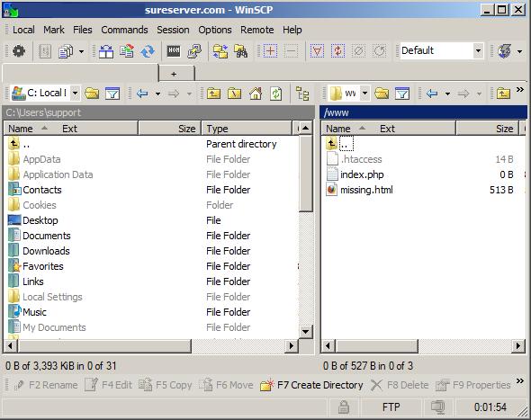Expand the remote back history dropdown arrow
531x420 pixels.
[x=447, y=94]
